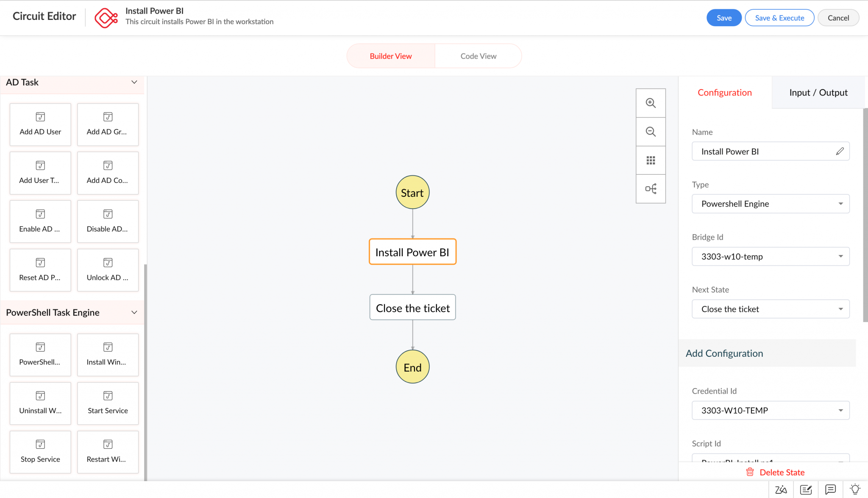Screen dimensions: 868x498
Task: Click the language translate icon
Action: [x=781, y=490]
